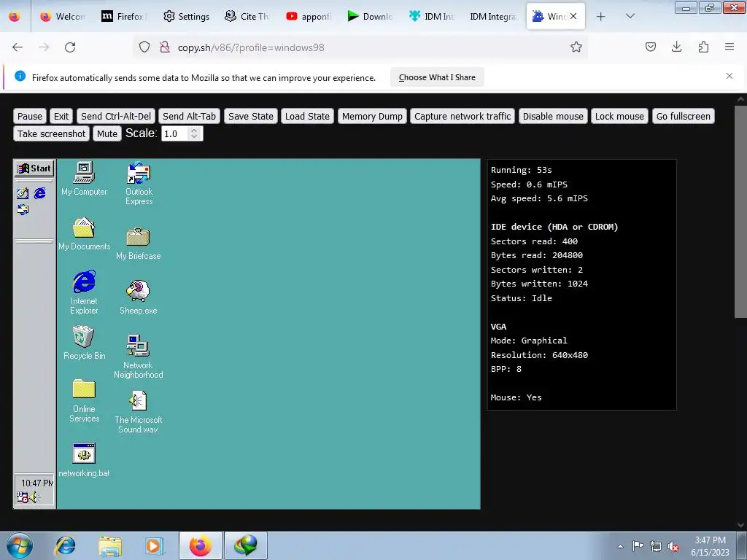This screenshot has width=747, height=560.
Task: Toggle Disable mouse button
Action: coord(553,116)
